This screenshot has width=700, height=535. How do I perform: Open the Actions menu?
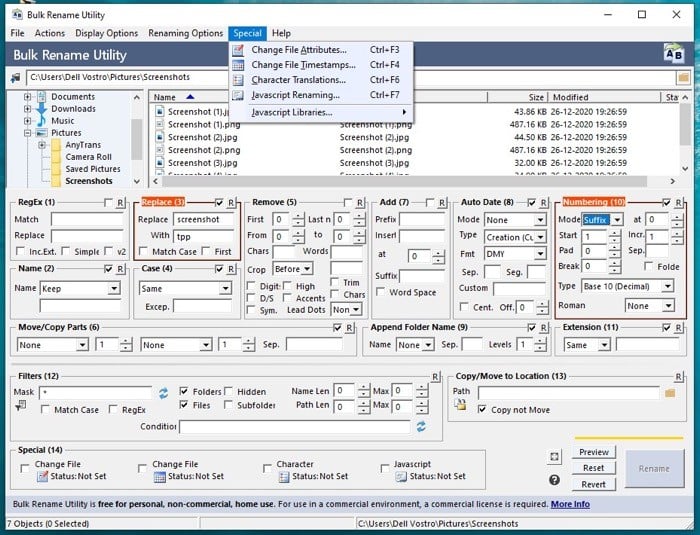(x=50, y=33)
